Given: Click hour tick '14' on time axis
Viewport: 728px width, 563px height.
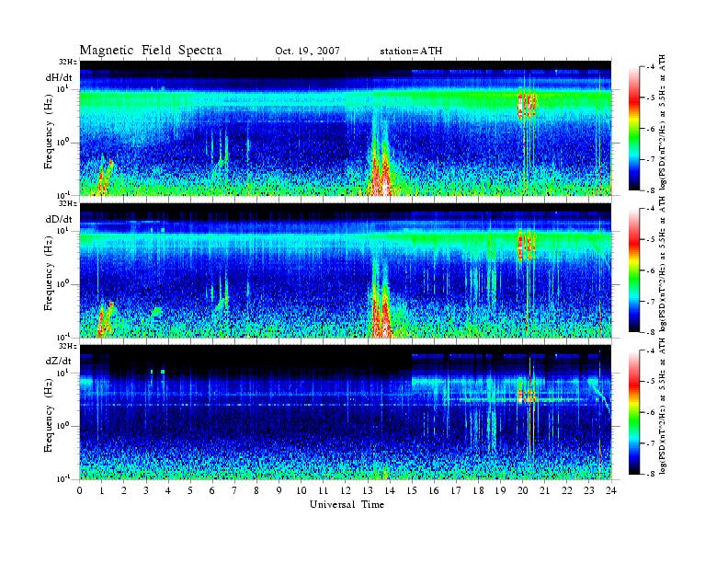Looking at the screenshot, I should pyautogui.click(x=390, y=490).
